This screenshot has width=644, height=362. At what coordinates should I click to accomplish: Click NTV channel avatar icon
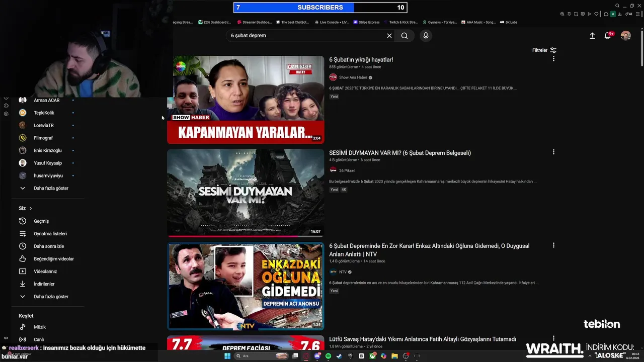point(333,272)
